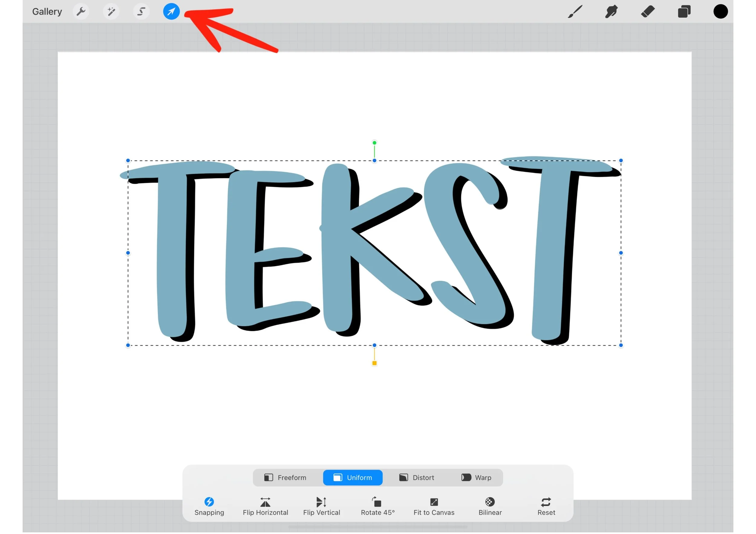Toggle the Transform arrow tool

[x=171, y=11]
